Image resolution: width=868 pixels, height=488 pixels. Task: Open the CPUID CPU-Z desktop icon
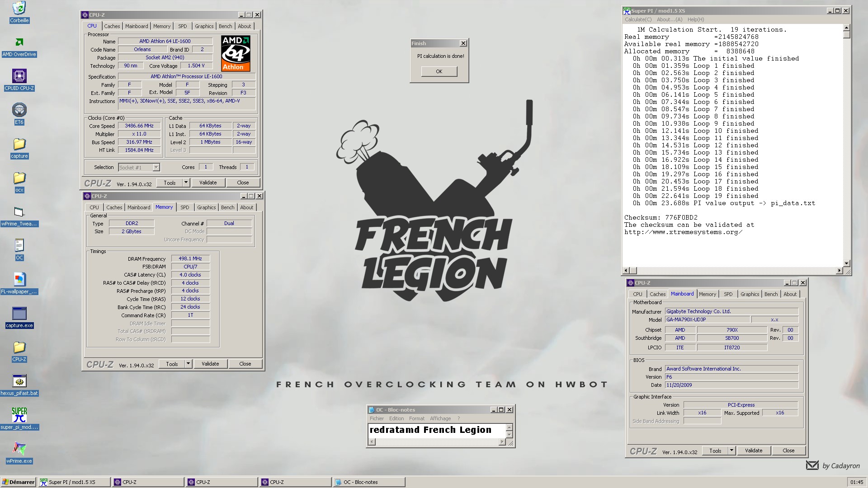pyautogui.click(x=19, y=76)
